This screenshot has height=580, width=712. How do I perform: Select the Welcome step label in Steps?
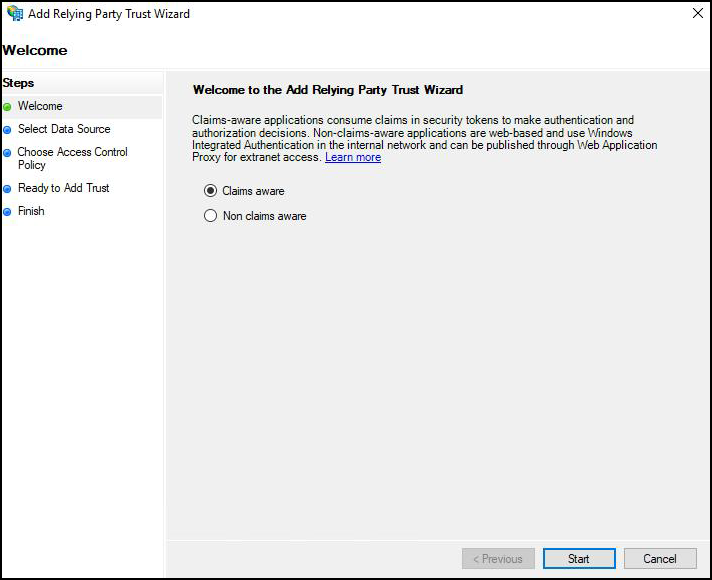tap(40, 106)
